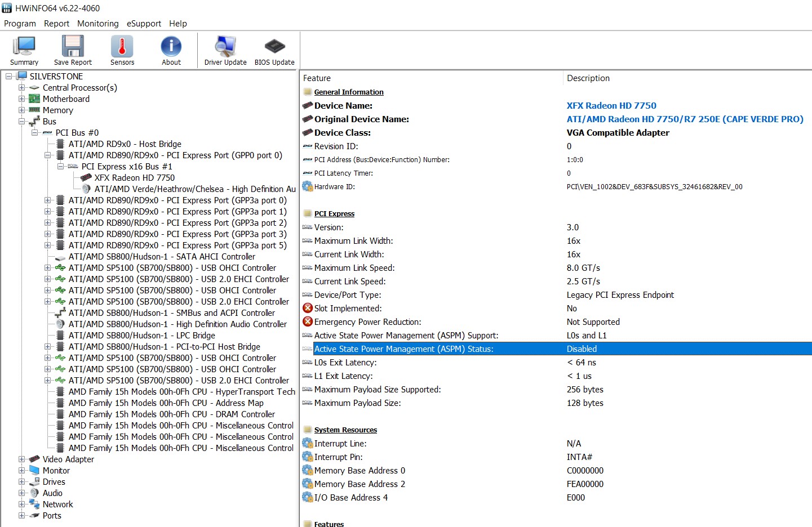Select the Maximum Link Width row
Screen dimensions: 812x527
(x=556, y=240)
